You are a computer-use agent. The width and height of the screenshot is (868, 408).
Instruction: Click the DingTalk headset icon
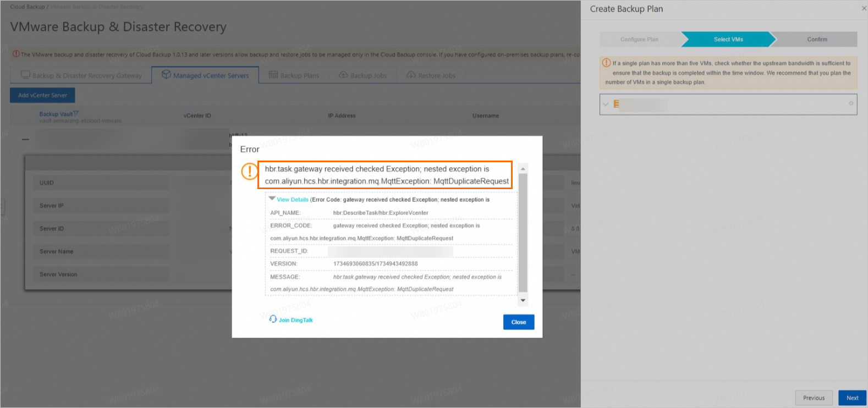tap(273, 319)
